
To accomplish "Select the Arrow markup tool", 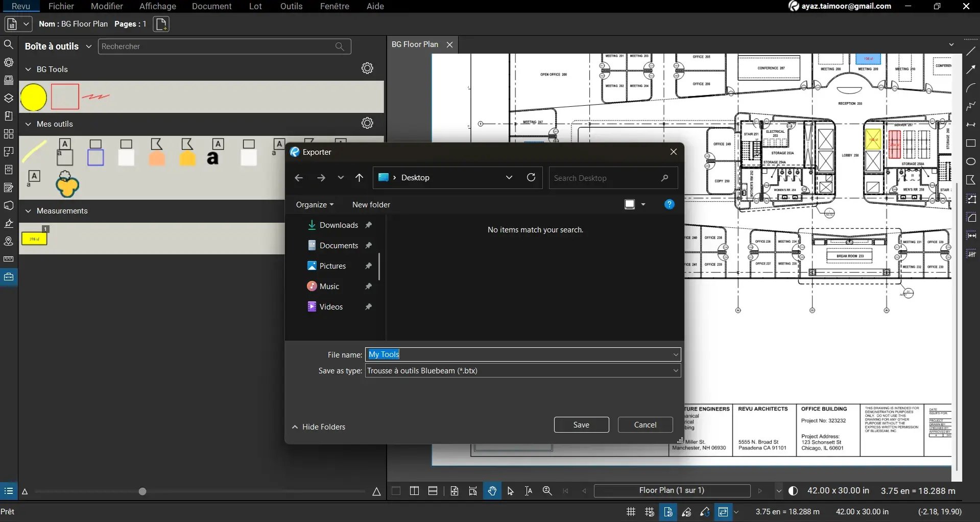I will (971, 69).
